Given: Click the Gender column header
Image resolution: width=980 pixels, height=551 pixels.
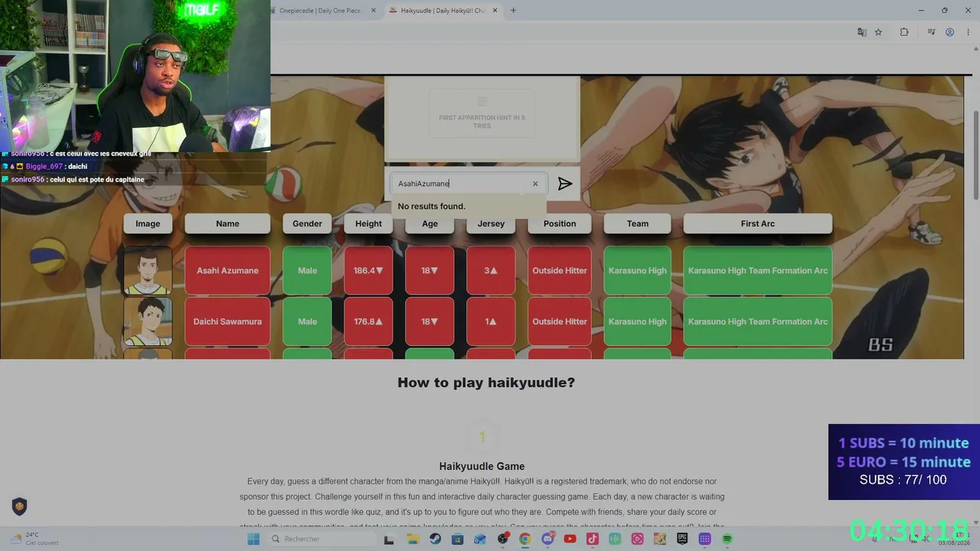Looking at the screenshot, I should coord(307,223).
